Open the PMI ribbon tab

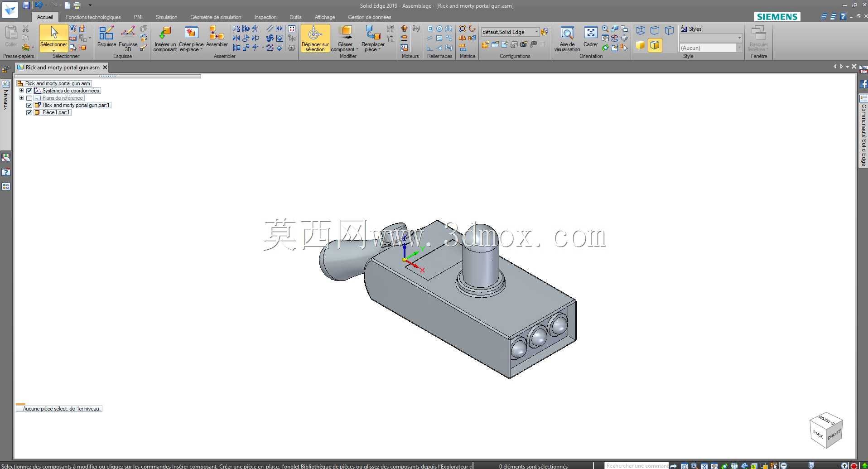pos(138,17)
